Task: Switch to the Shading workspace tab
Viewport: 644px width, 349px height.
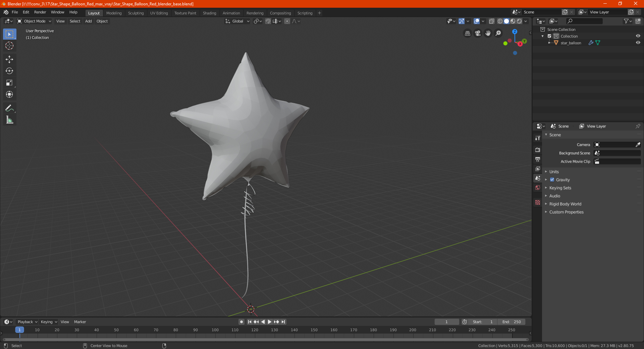Action: click(209, 13)
